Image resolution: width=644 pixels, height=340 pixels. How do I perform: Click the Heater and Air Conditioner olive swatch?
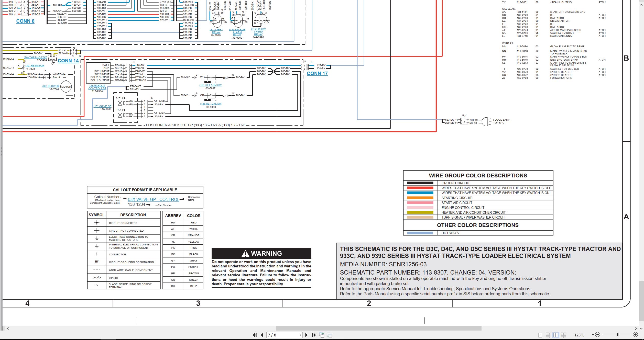coord(420,212)
